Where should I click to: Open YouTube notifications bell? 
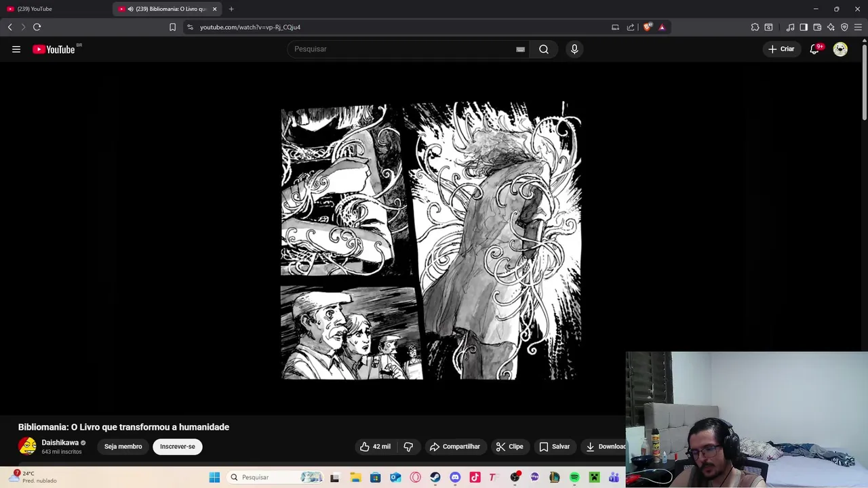pos(814,49)
